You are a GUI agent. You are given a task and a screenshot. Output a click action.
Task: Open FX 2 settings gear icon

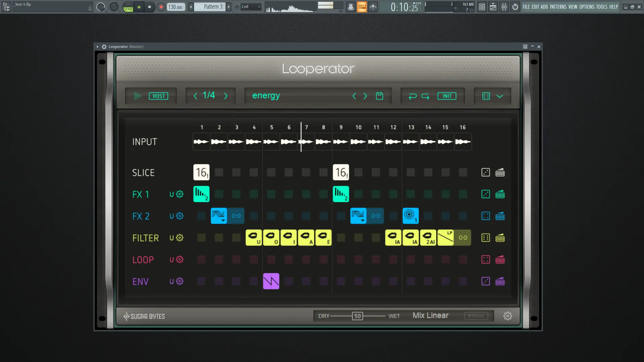[x=180, y=216]
